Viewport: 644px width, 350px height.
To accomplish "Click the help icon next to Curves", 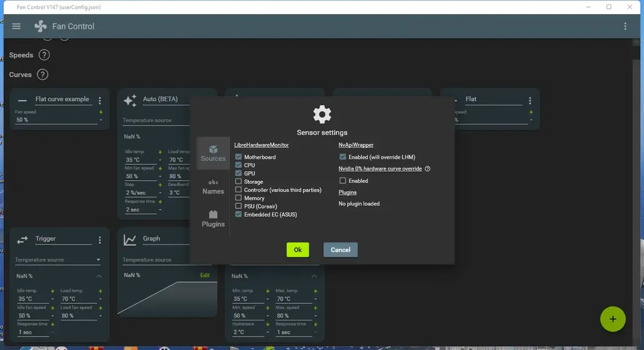I will 43,75.
